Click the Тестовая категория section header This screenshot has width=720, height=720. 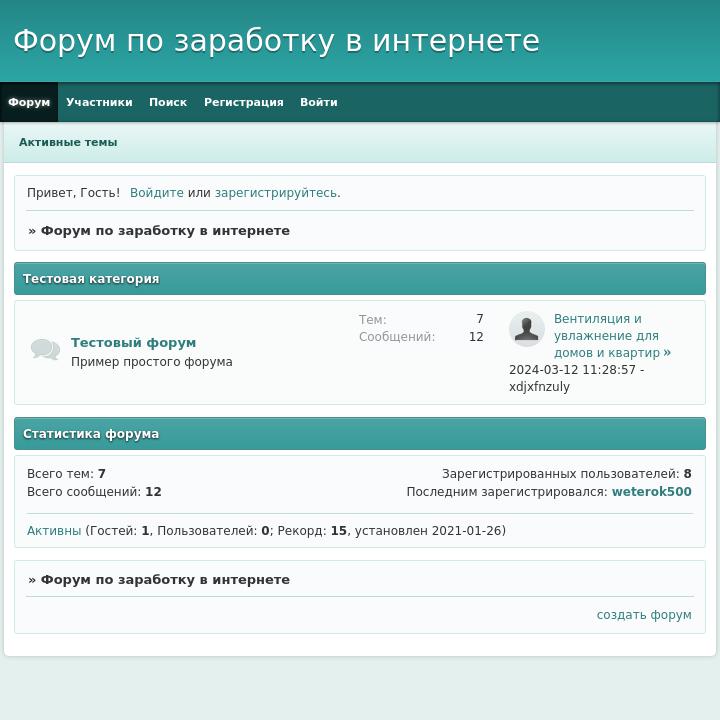91,279
